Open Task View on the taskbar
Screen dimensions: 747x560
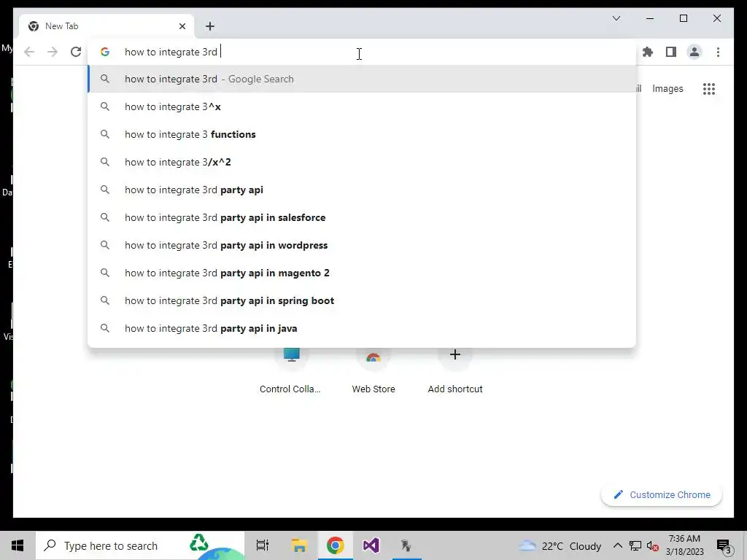click(x=263, y=545)
